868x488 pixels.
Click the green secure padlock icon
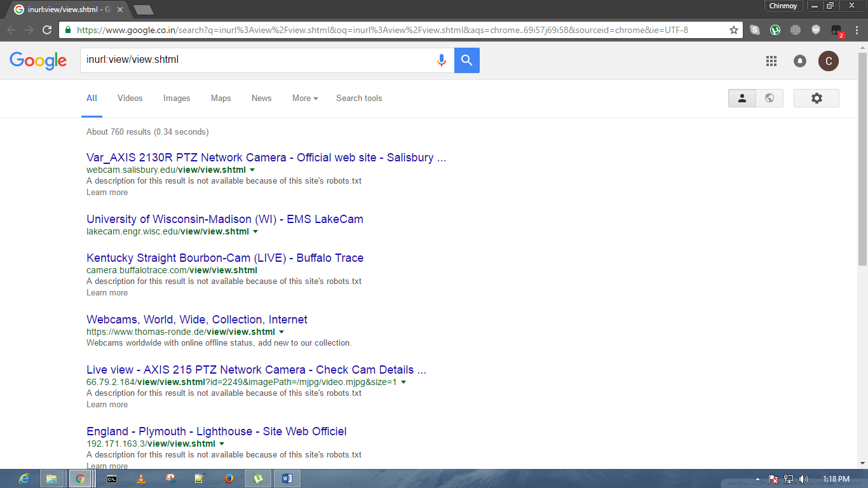tap(68, 30)
